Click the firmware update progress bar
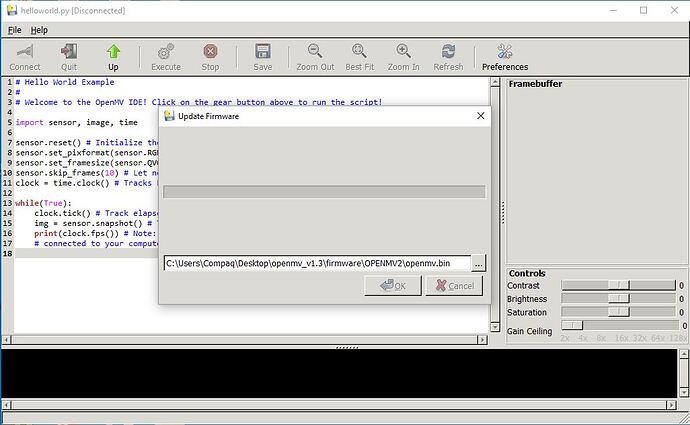690x425 pixels. click(x=324, y=192)
